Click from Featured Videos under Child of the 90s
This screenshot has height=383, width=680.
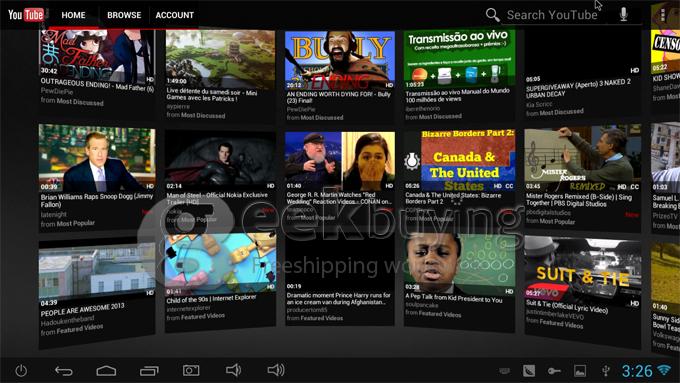[x=196, y=317]
